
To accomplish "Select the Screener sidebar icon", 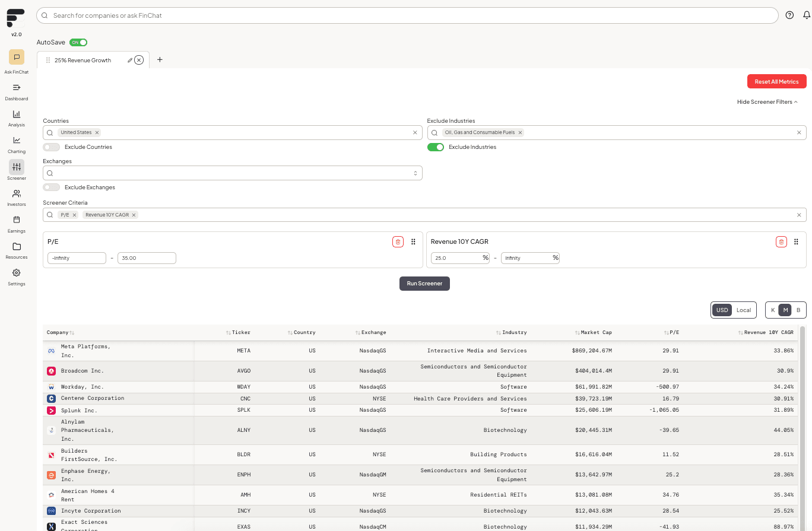I will coord(17,167).
